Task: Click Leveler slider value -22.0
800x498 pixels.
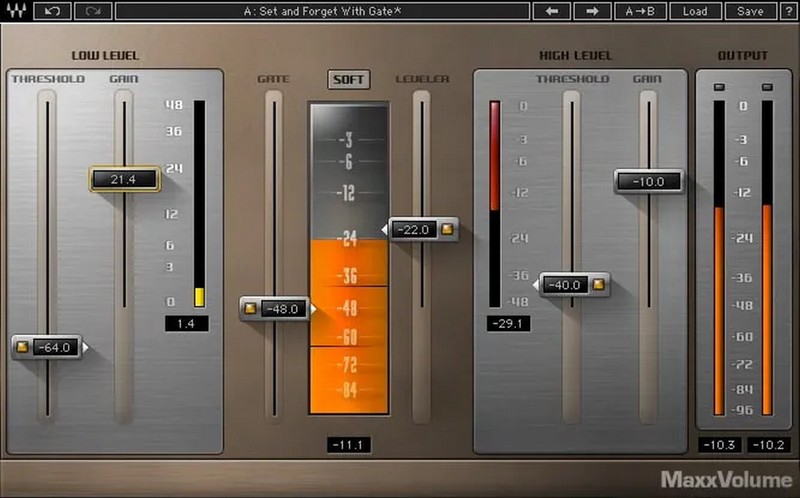Action: pos(413,230)
